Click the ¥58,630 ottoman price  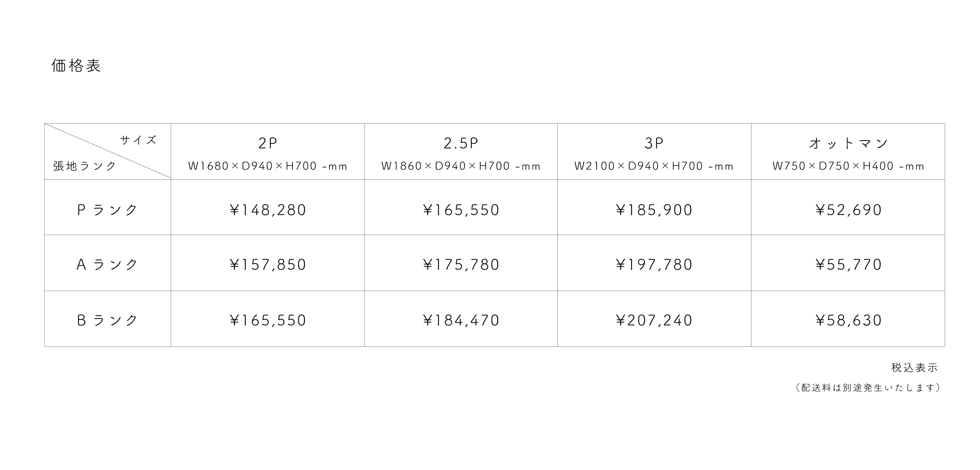848,321
